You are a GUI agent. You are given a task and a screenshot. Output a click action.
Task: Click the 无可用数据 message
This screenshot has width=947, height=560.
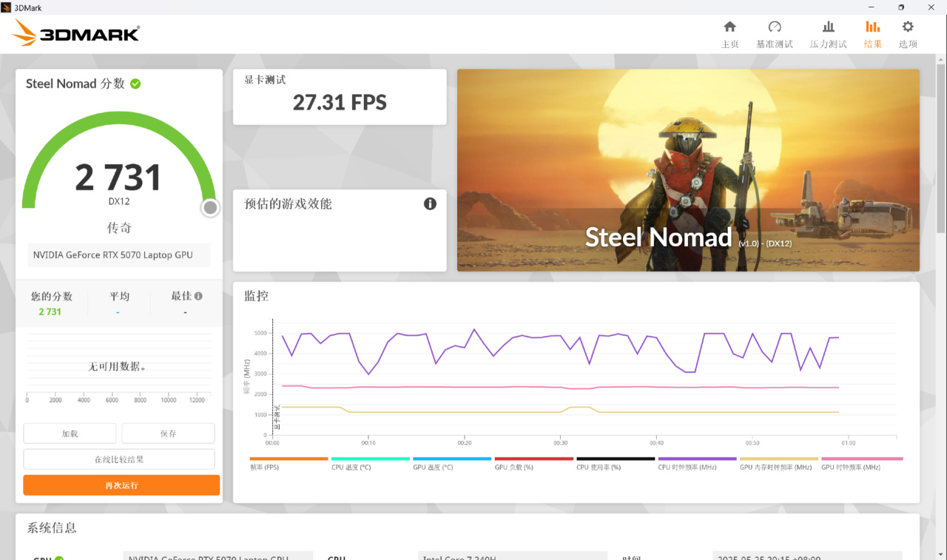click(x=118, y=366)
